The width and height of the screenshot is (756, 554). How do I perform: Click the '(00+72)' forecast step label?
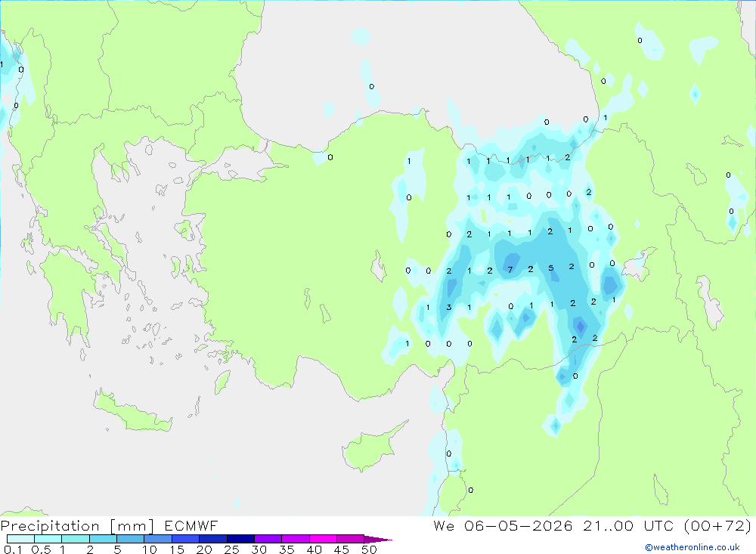tap(717, 525)
